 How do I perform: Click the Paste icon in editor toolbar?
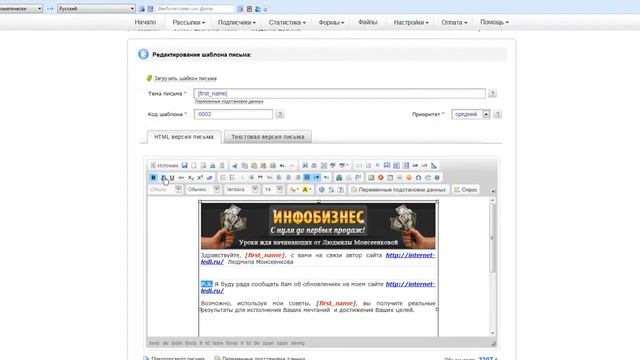click(x=254, y=165)
